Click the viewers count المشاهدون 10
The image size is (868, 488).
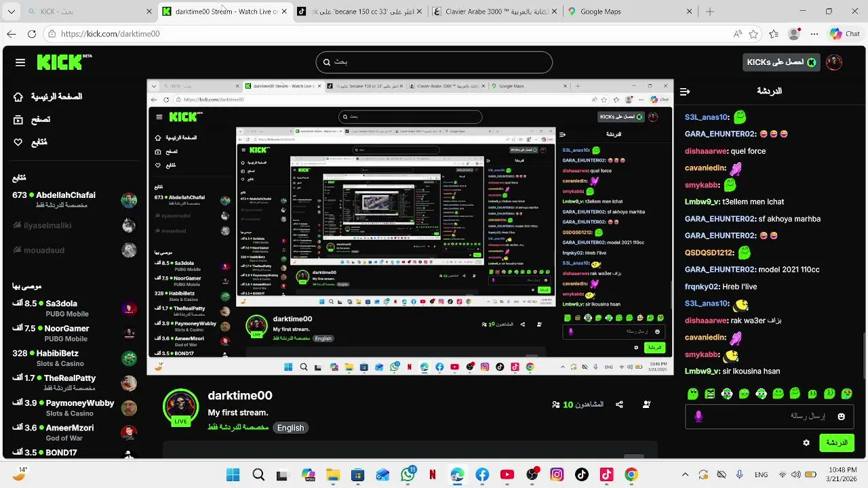pyautogui.click(x=578, y=405)
